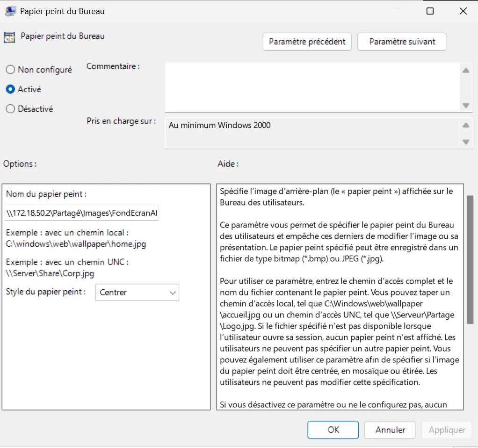Image resolution: width=478 pixels, height=448 pixels.
Task: Click the Appliquer button
Action: [447, 430]
